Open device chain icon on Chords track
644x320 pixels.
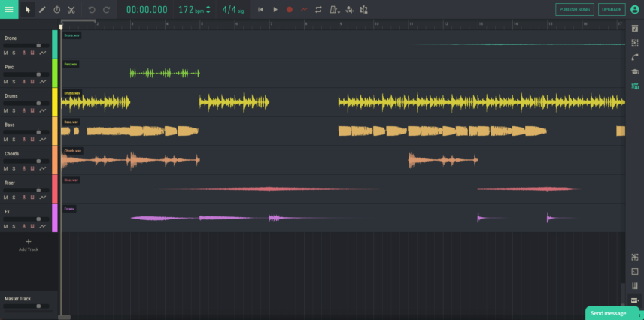[x=32, y=168]
